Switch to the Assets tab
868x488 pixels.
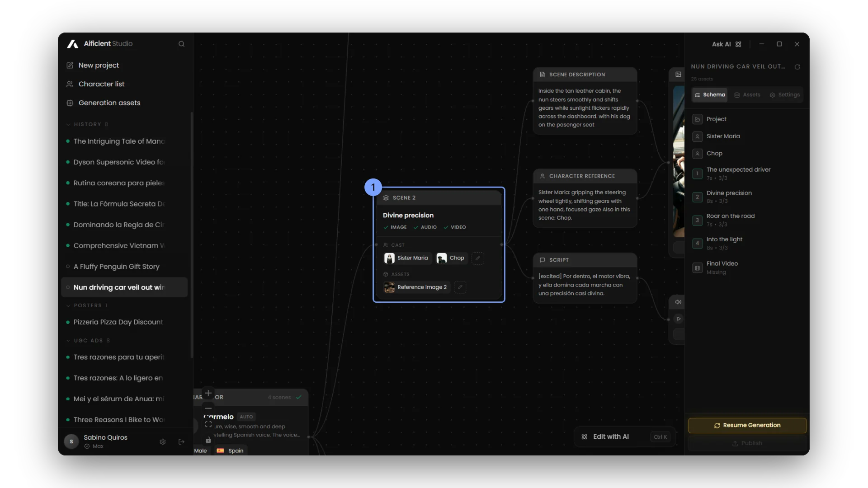pyautogui.click(x=747, y=95)
